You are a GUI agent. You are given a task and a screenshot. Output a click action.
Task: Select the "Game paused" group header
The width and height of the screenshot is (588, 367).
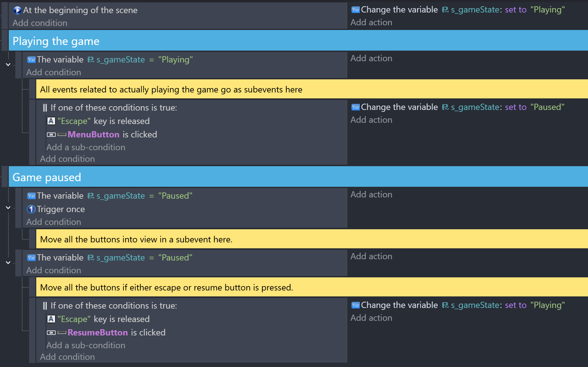pyautogui.click(x=298, y=177)
